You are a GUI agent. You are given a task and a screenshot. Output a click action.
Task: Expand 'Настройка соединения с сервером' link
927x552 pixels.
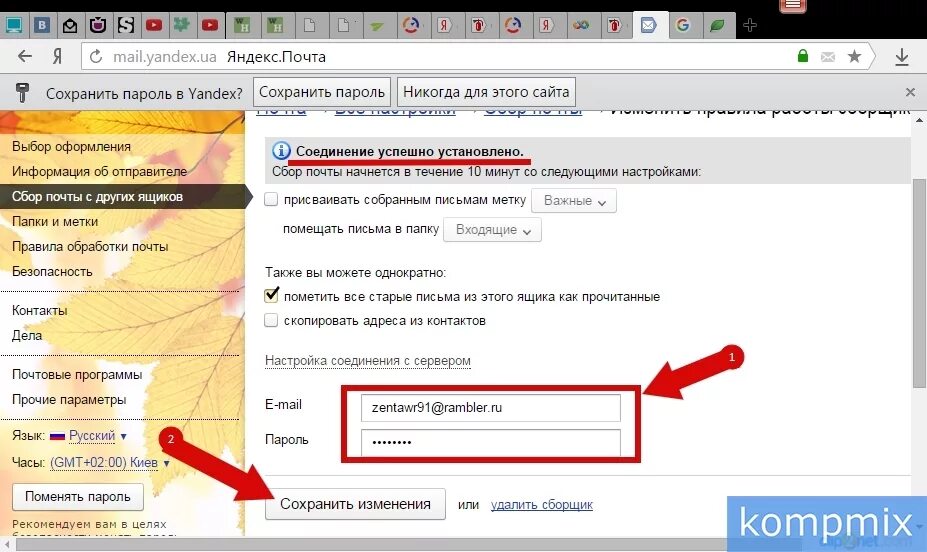(368, 361)
